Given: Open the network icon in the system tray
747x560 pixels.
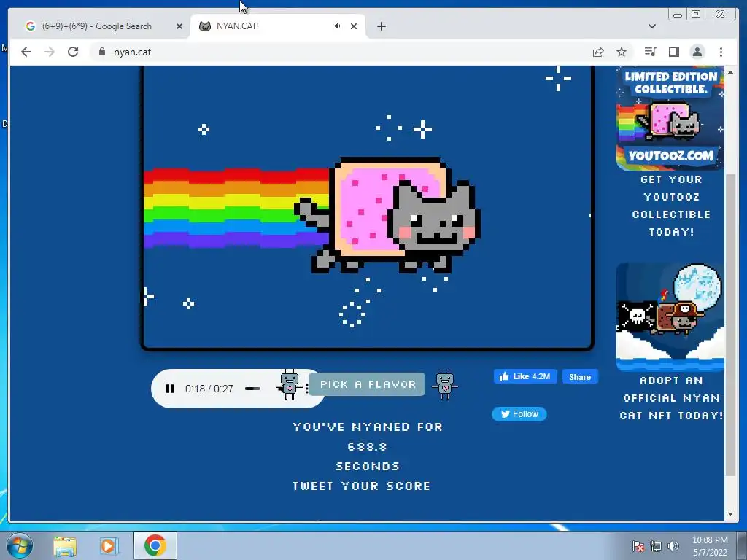Looking at the screenshot, I should 656,546.
